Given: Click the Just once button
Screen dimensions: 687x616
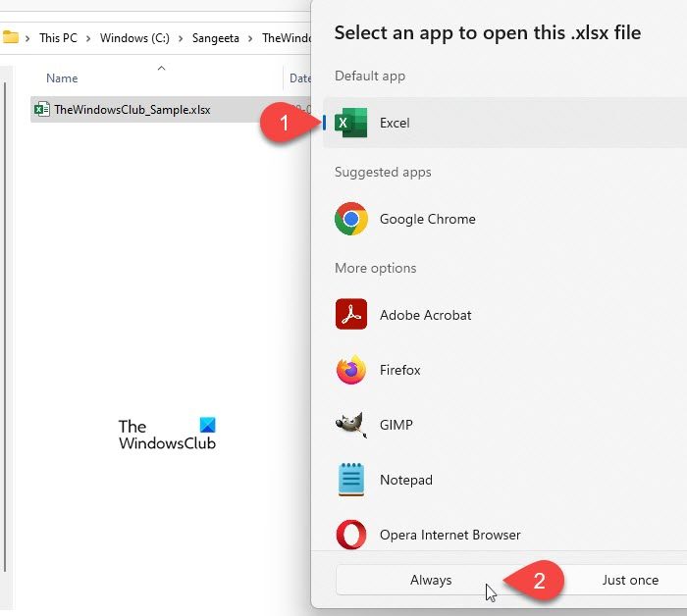Looking at the screenshot, I should (x=630, y=580).
